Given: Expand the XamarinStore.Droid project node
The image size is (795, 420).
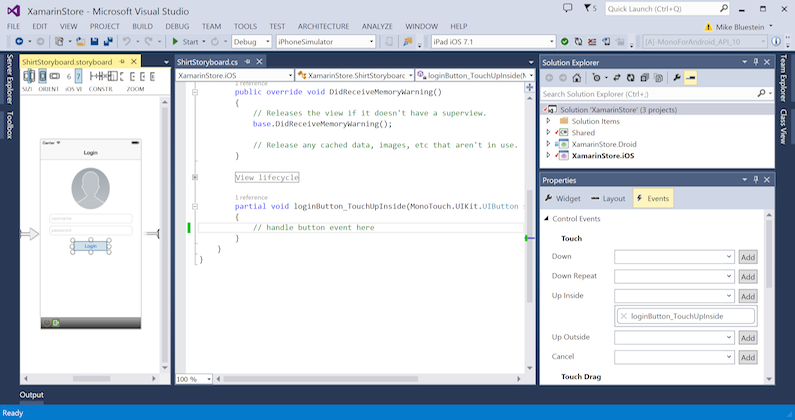Looking at the screenshot, I should click(548, 144).
